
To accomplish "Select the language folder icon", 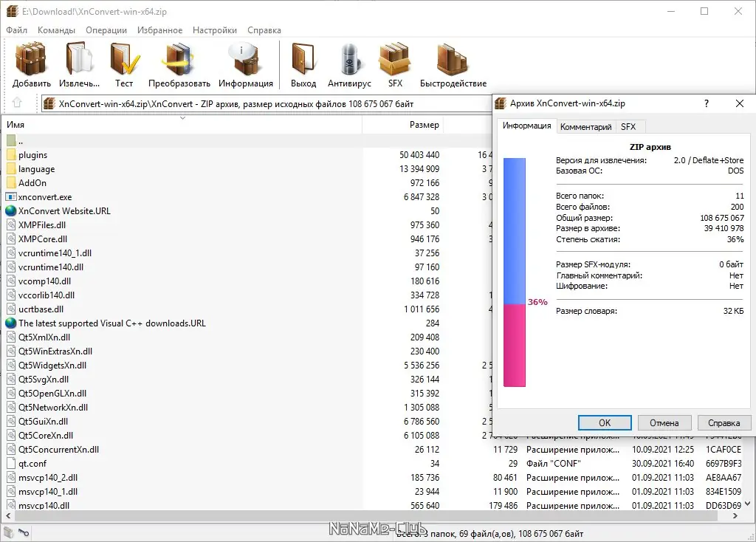I will pos(11,169).
